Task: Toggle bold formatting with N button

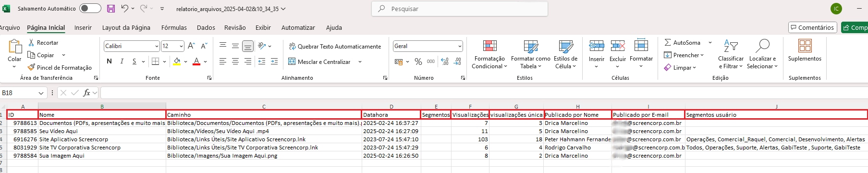Action: click(109, 62)
